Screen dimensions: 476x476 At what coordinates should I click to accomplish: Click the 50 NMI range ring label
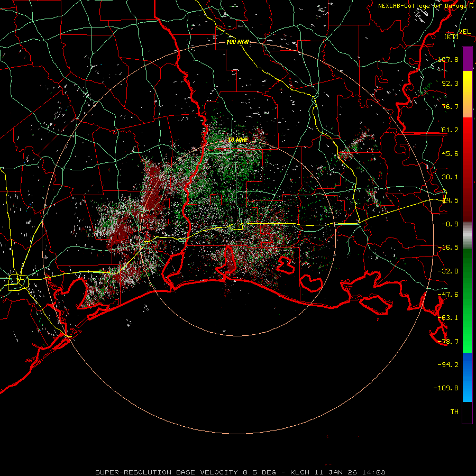237,140
